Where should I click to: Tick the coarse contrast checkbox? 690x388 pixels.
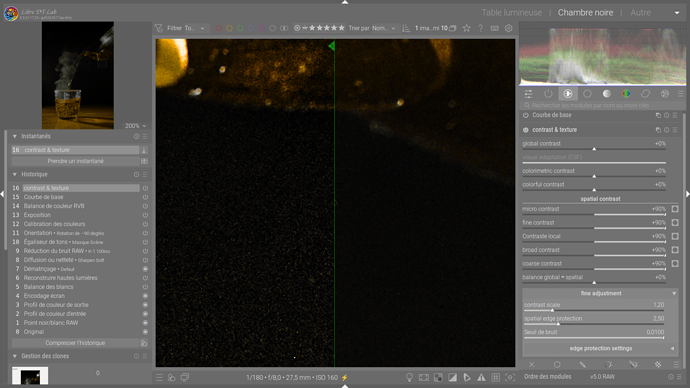coord(675,264)
